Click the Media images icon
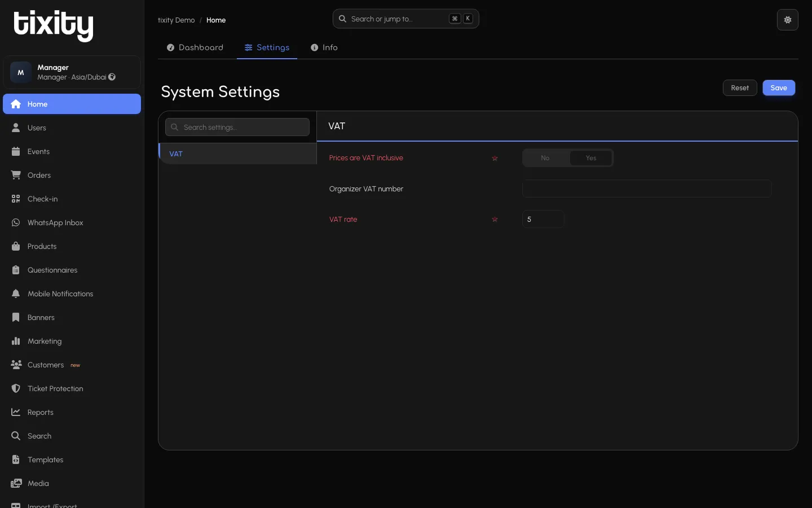Image resolution: width=812 pixels, height=508 pixels. coord(16,483)
